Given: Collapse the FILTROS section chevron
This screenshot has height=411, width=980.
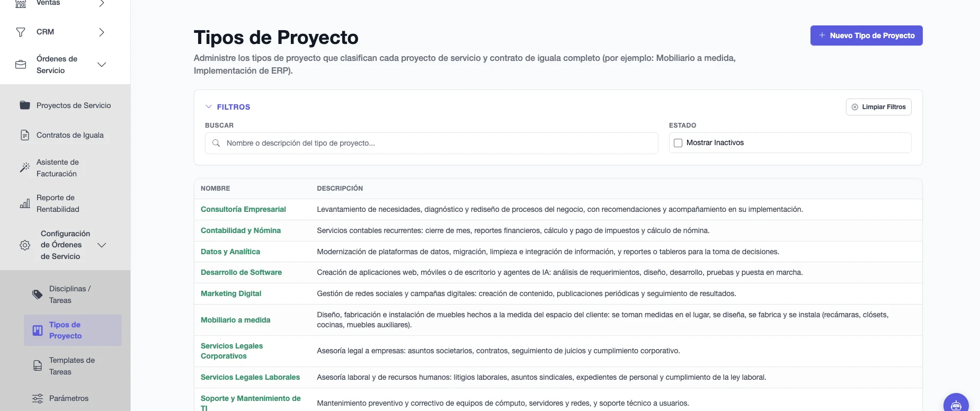Looking at the screenshot, I should 209,106.
